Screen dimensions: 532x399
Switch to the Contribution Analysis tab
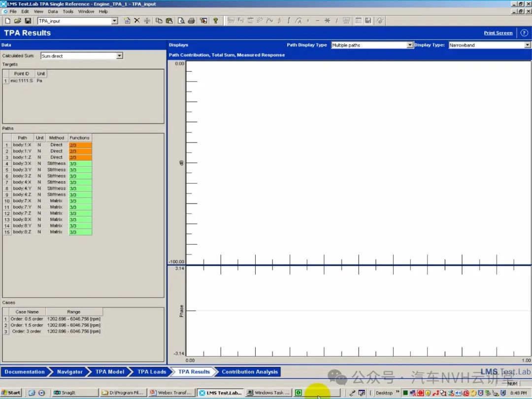[x=249, y=372]
